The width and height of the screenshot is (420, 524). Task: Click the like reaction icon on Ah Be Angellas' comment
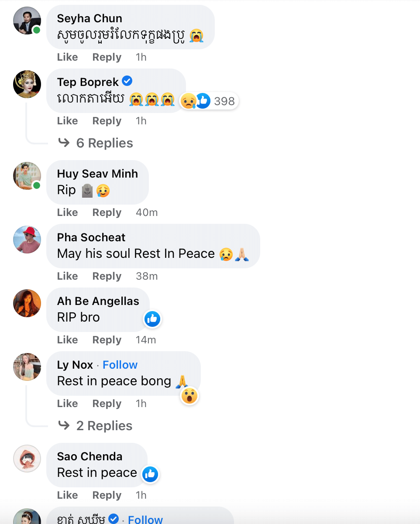click(152, 319)
